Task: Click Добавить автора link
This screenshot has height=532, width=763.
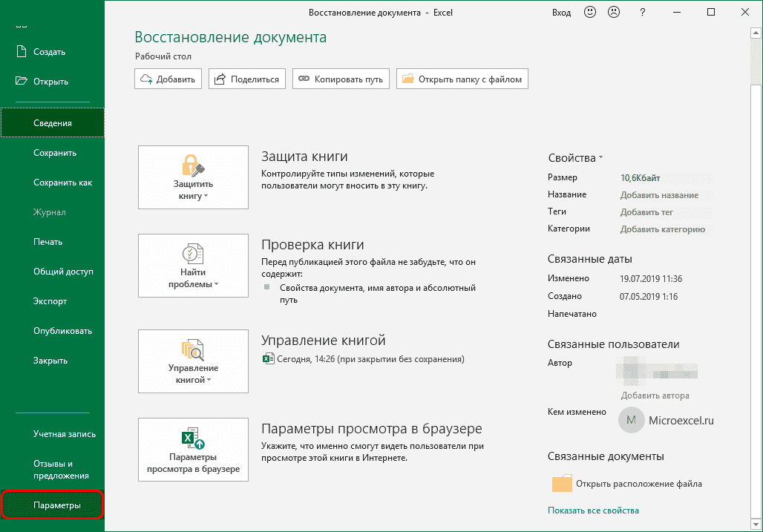Action: click(654, 395)
